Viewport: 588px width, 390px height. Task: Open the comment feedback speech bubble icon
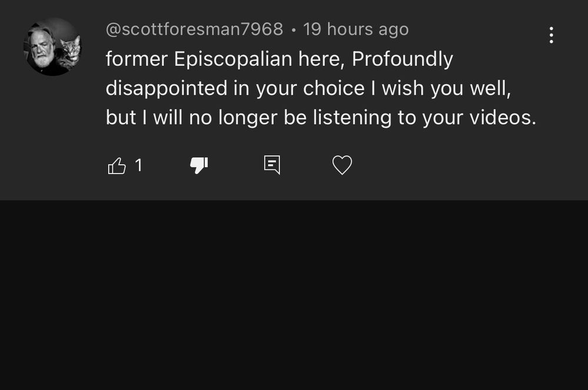(x=272, y=165)
